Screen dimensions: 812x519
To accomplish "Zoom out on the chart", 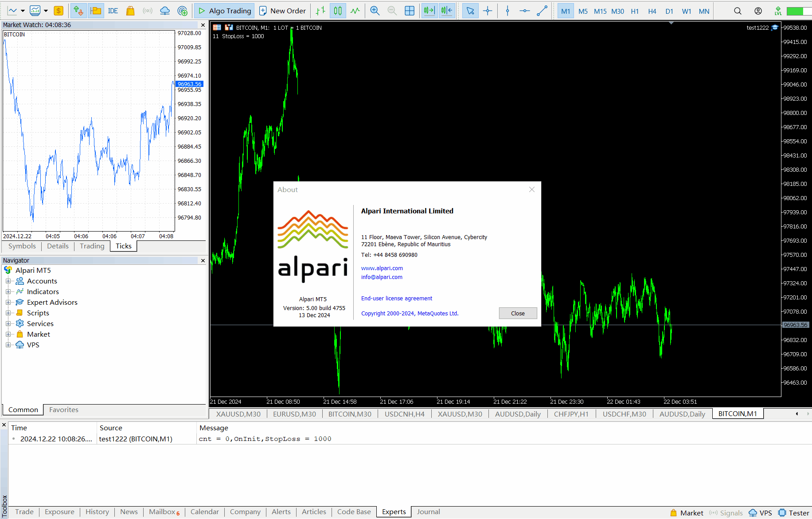I will tap(392, 11).
